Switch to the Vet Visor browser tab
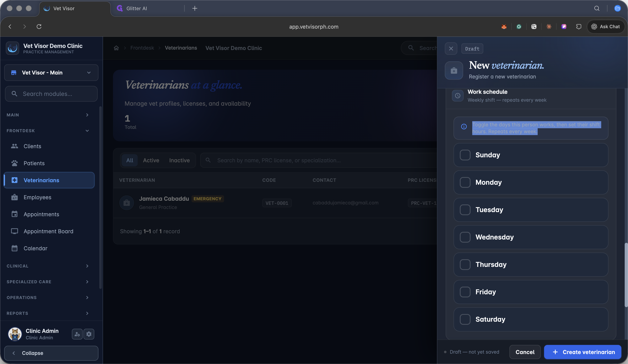The image size is (628, 364). tap(75, 9)
